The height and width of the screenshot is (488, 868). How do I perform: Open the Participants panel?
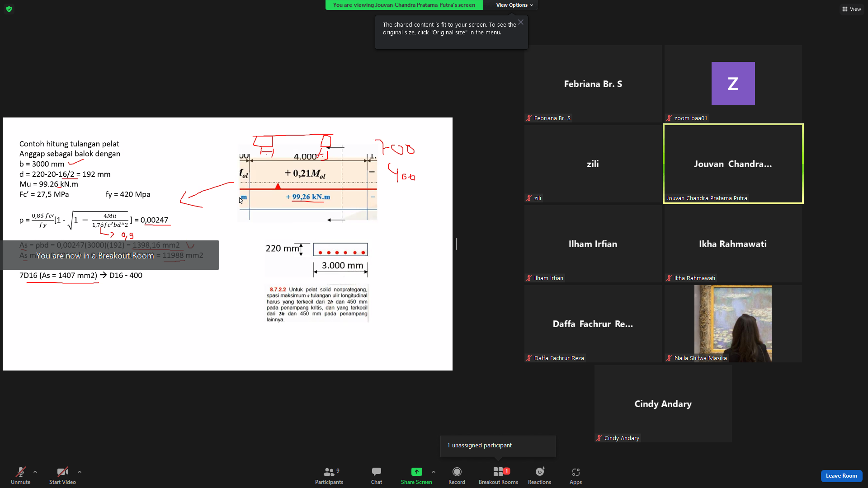329,476
